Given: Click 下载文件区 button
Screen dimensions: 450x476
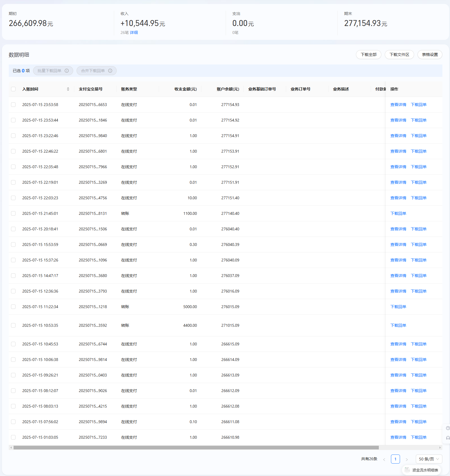Looking at the screenshot, I should (399, 55).
